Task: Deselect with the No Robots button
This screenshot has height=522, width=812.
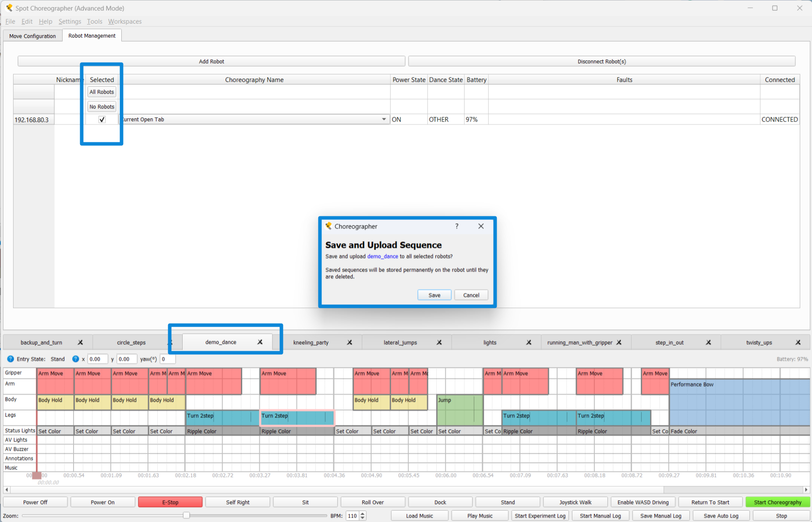Action: pyautogui.click(x=102, y=107)
